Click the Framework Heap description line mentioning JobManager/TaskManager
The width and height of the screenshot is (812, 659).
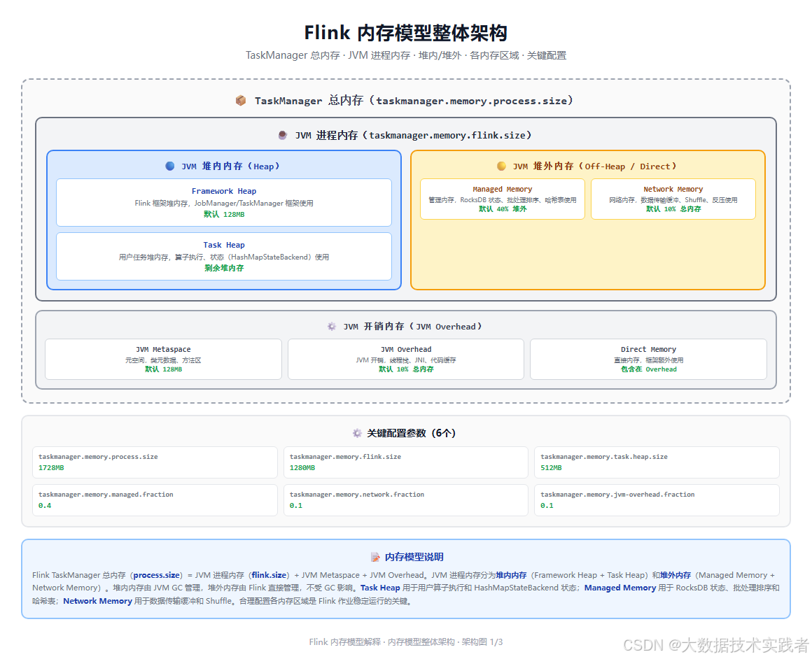(x=224, y=204)
